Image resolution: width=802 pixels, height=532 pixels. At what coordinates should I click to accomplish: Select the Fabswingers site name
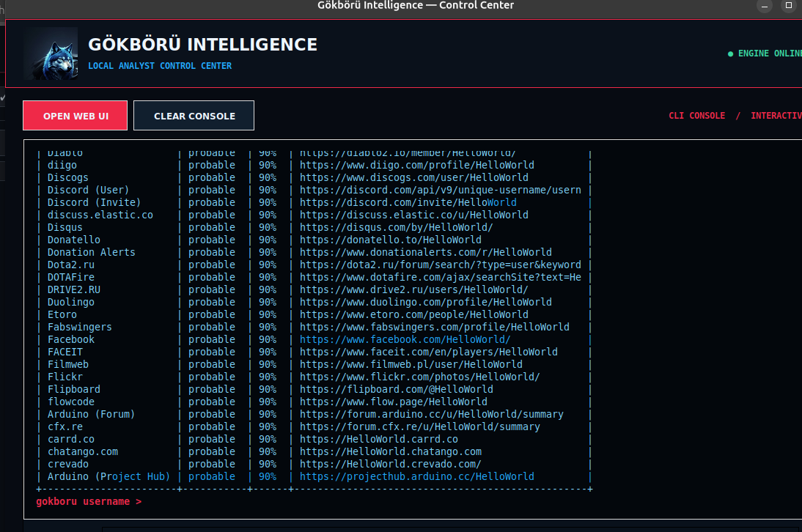pos(80,327)
